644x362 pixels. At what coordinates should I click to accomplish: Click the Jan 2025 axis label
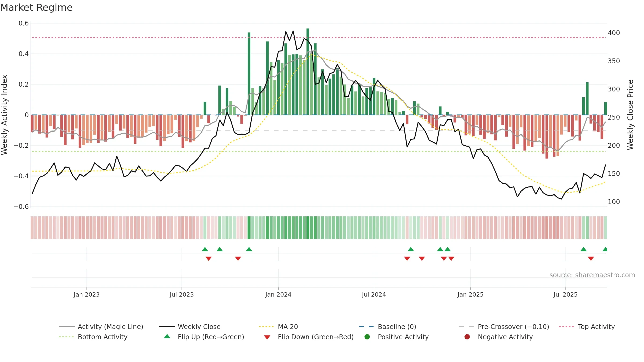470,294
